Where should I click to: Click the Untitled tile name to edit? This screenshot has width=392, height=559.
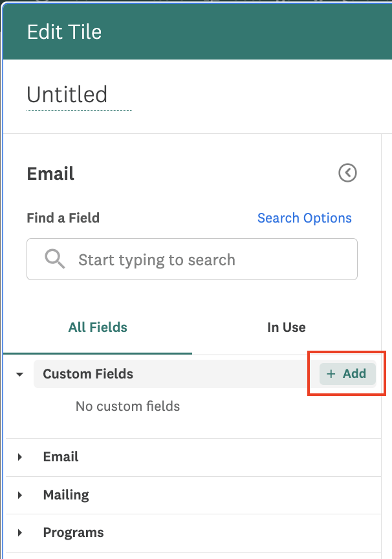(x=67, y=95)
